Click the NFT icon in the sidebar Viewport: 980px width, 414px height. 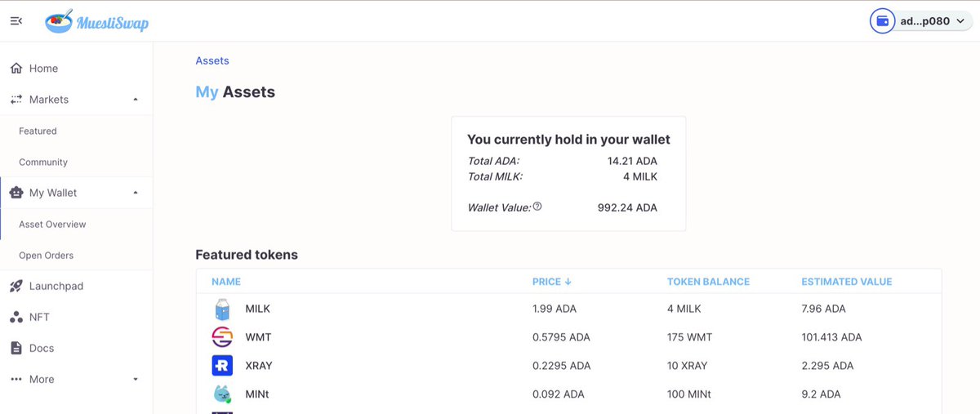point(16,317)
